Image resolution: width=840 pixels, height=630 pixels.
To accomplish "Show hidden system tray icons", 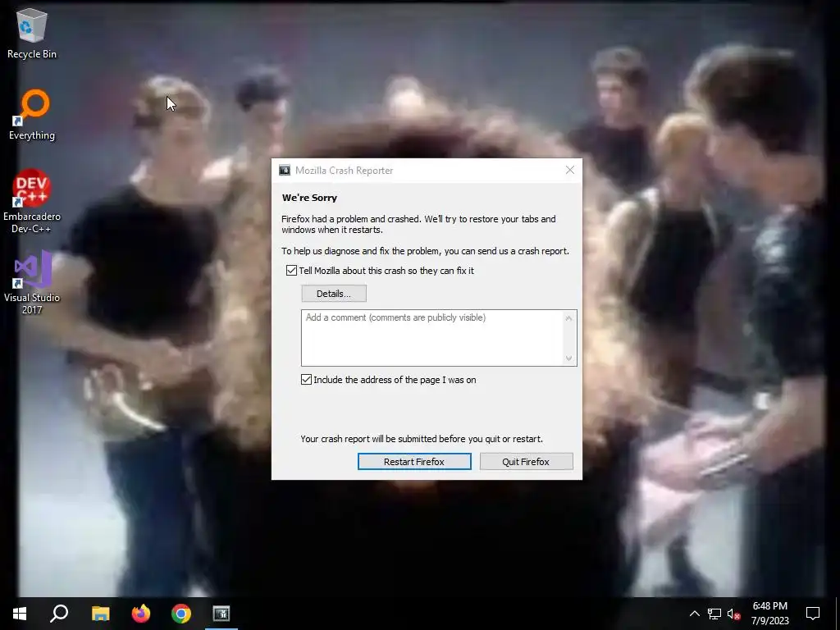I will [x=694, y=614].
